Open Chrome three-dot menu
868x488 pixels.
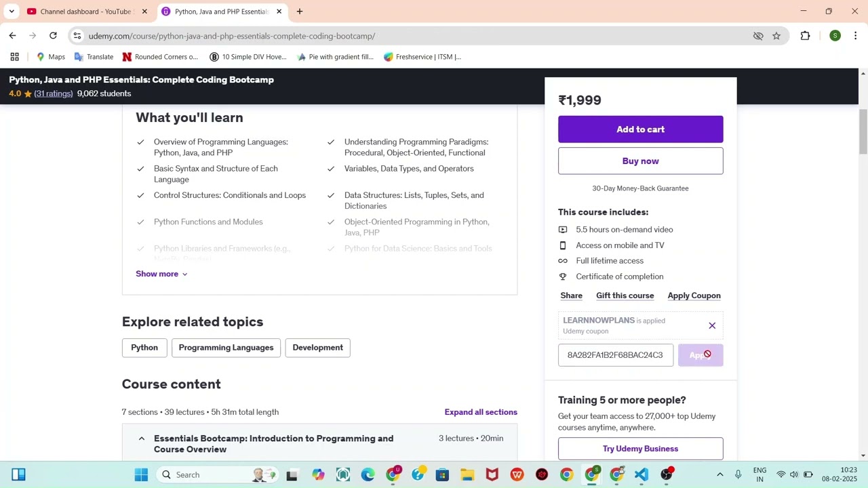(856, 36)
